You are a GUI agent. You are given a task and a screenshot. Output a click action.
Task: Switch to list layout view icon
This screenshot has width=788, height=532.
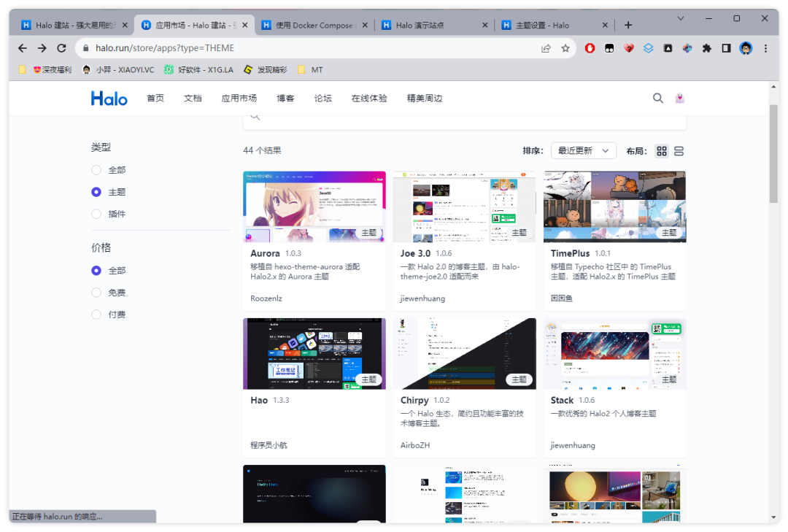tap(679, 151)
